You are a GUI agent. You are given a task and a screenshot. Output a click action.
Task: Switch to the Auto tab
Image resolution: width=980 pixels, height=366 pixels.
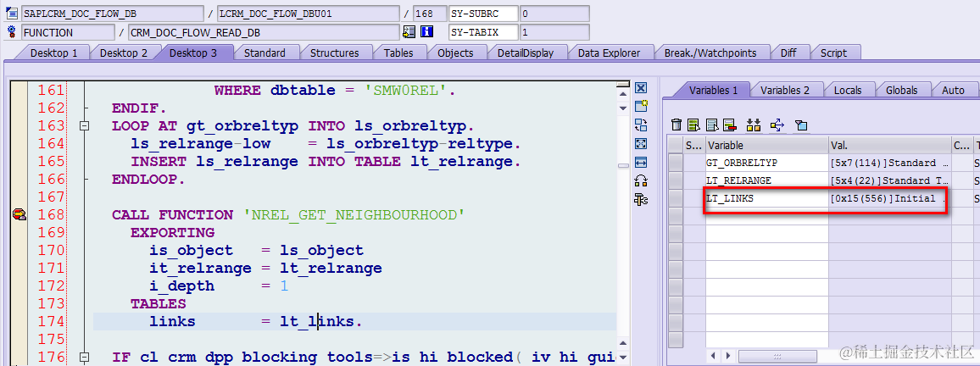[x=953, y=91]
